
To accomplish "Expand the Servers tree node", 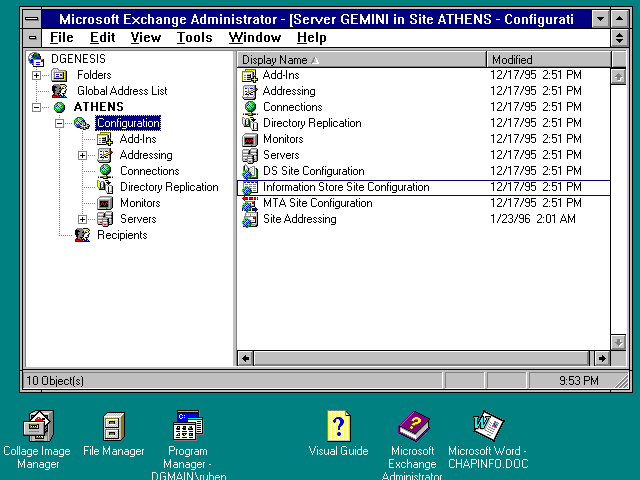I will coord(82,220).
